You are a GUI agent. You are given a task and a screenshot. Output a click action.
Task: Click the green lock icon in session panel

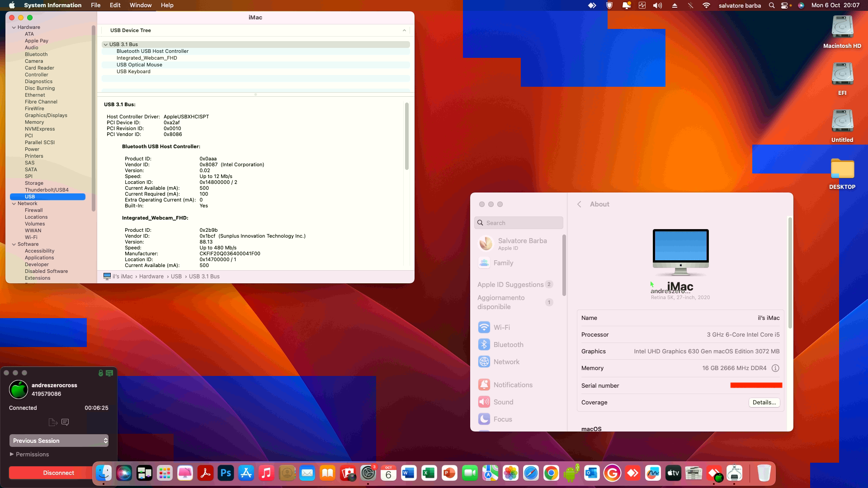(x=101, y=373)
